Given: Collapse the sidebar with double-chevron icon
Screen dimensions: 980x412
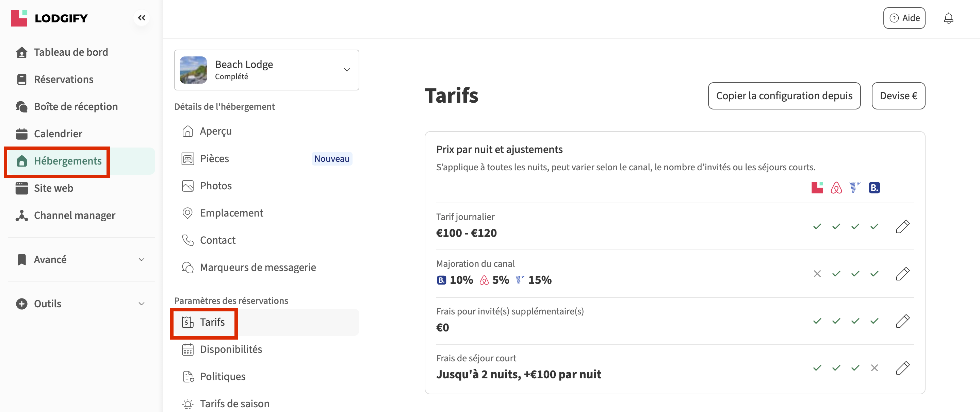Looking at the screenshot, I should click(x=142, y=18).
